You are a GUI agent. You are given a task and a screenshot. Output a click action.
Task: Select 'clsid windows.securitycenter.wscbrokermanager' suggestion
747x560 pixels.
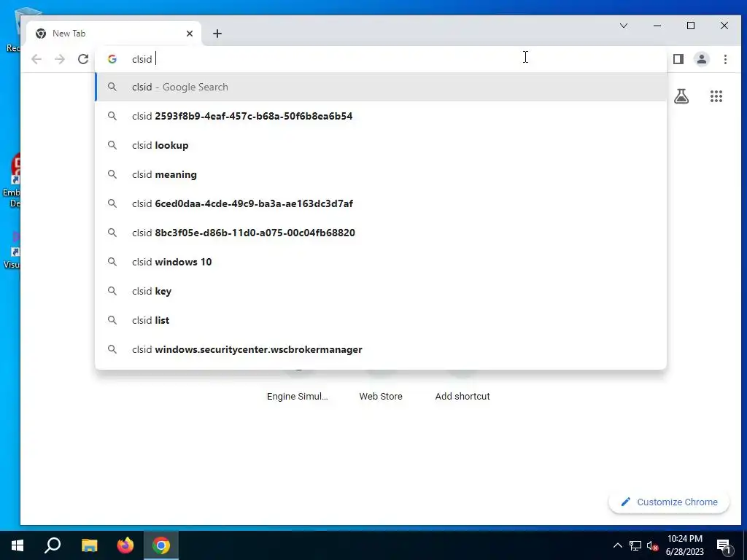click(381, 349)
